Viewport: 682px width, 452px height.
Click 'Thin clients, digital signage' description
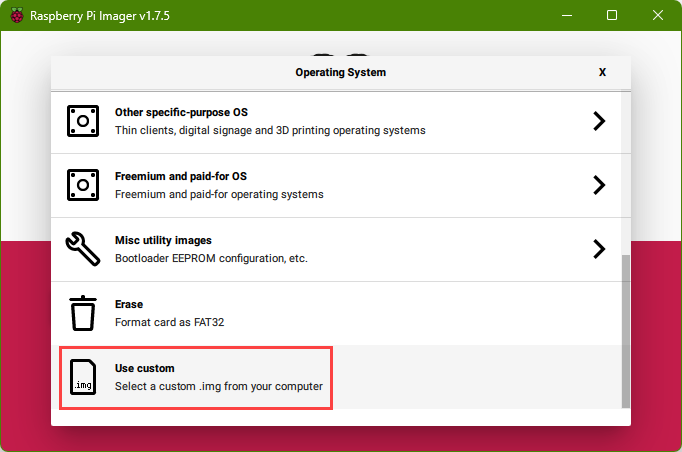[x=270, y=131]
